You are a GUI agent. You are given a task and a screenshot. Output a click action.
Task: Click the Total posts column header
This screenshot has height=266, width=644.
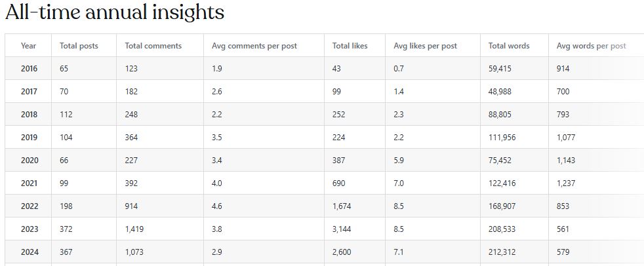(78, 46)
